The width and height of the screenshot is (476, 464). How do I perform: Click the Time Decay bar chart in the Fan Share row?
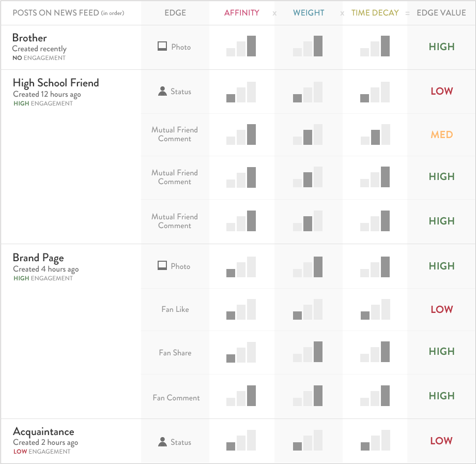pyautogui.click(x=375, y=352)
